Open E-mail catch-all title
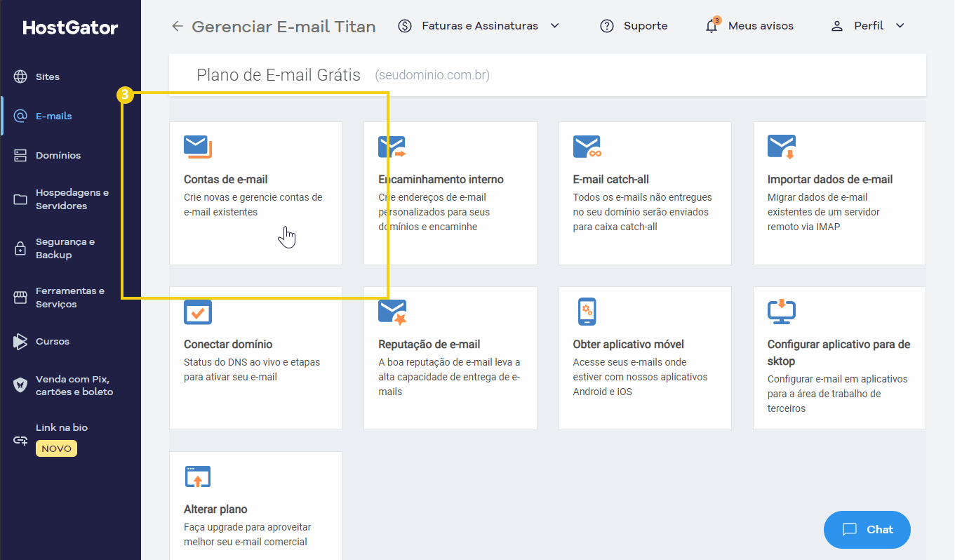955x560 pixels. point(611,180)
